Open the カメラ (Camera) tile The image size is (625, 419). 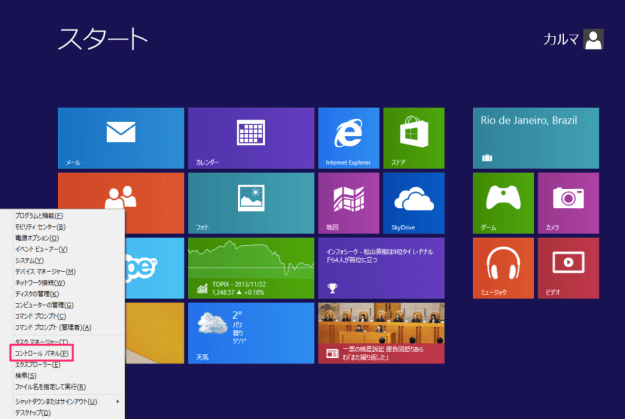(x=568, y=203)
